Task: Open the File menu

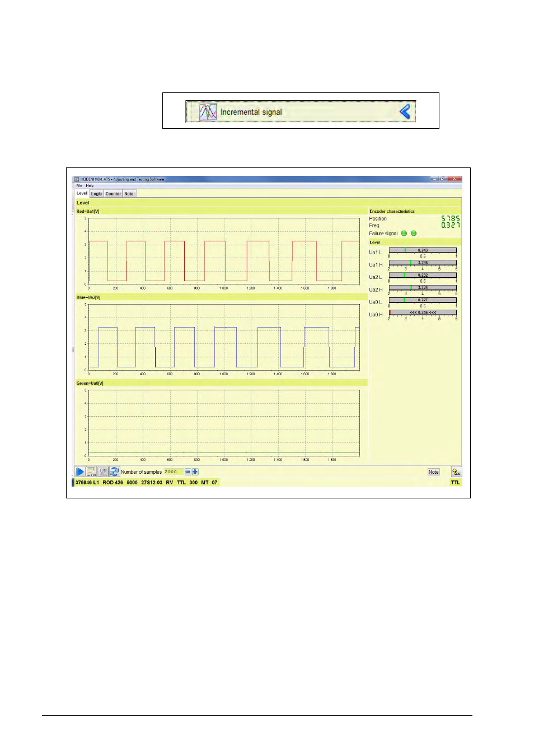Action: coord(79,186)
